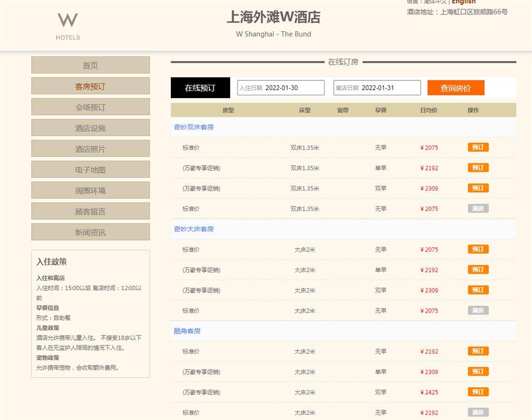The width and height of the screenshot is (532, 420).
Task: Open the 客房预订 room booking page
Action: coord(91,86)
